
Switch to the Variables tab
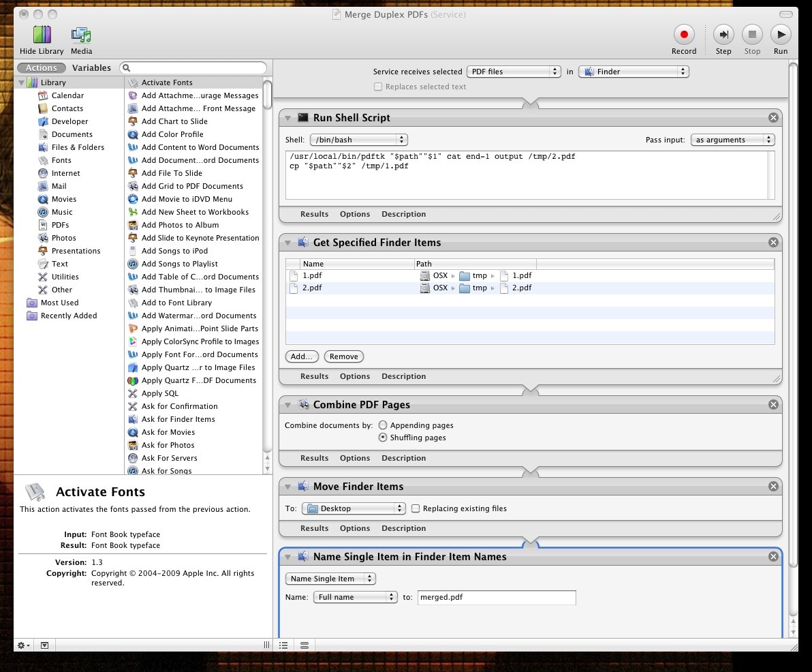click(92, 67)
